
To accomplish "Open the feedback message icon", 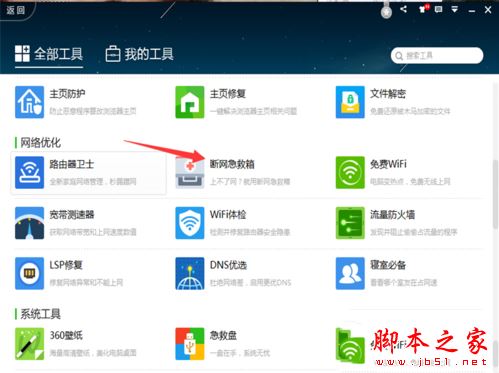I will [439, 9].
